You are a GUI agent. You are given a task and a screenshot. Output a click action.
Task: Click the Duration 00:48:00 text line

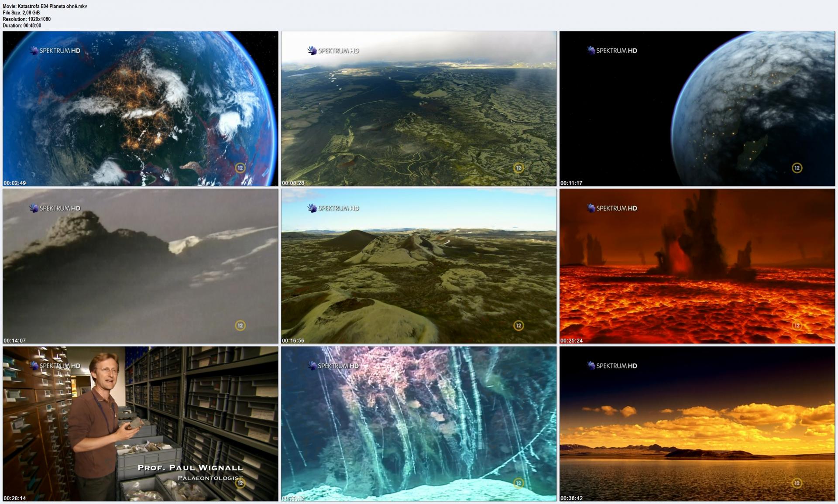click(22, 25)
